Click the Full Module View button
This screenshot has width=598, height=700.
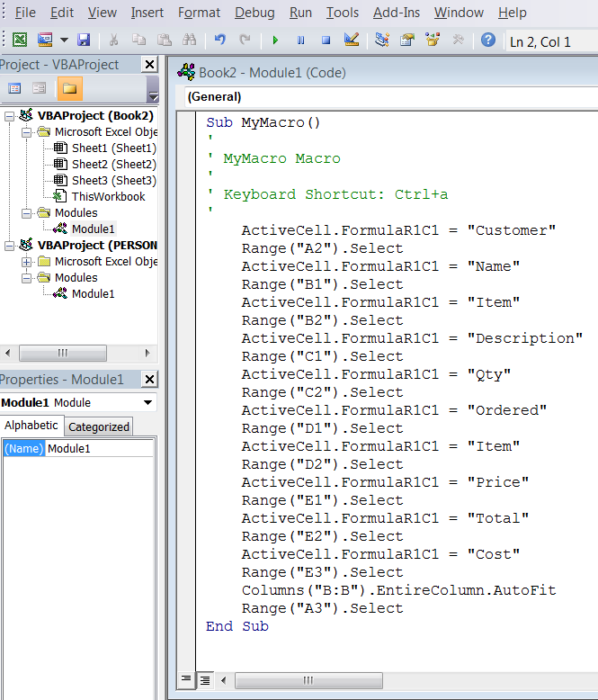(205, 680)
